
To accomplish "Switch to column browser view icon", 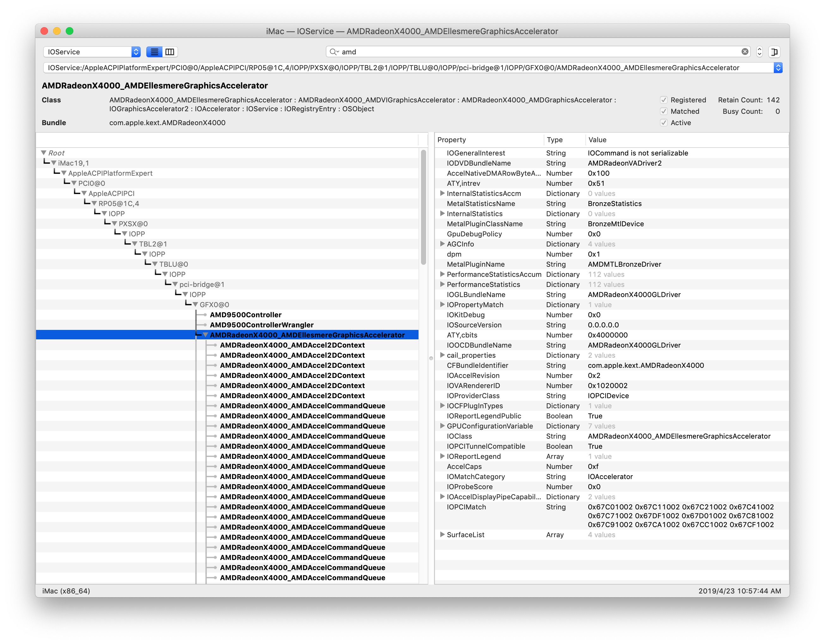I will point(170,52).
